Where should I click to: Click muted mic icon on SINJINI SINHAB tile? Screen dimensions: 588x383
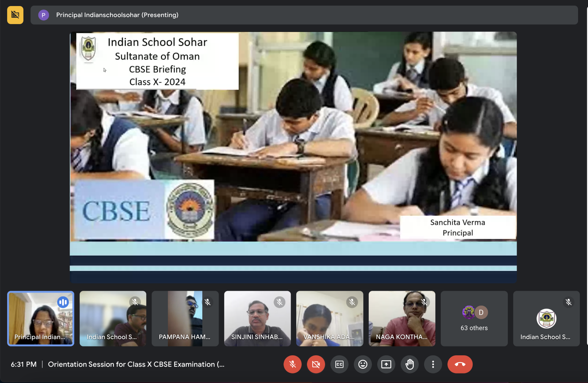(280, 302)
